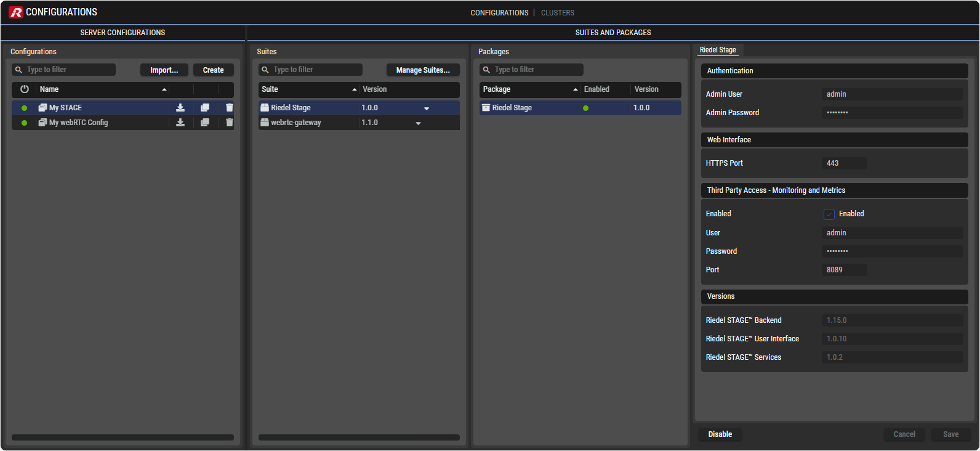Click the Create configuration button
Image resolution: width=980 pixels, height=451 pixels.
pyautogui.click(x=213, y=70)
